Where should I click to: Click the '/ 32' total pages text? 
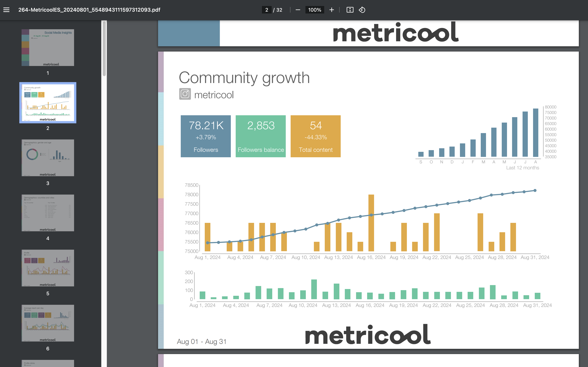[278, 10]
